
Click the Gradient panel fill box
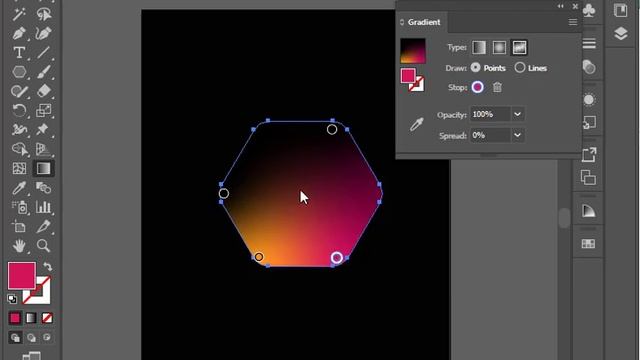pos(408,76)
